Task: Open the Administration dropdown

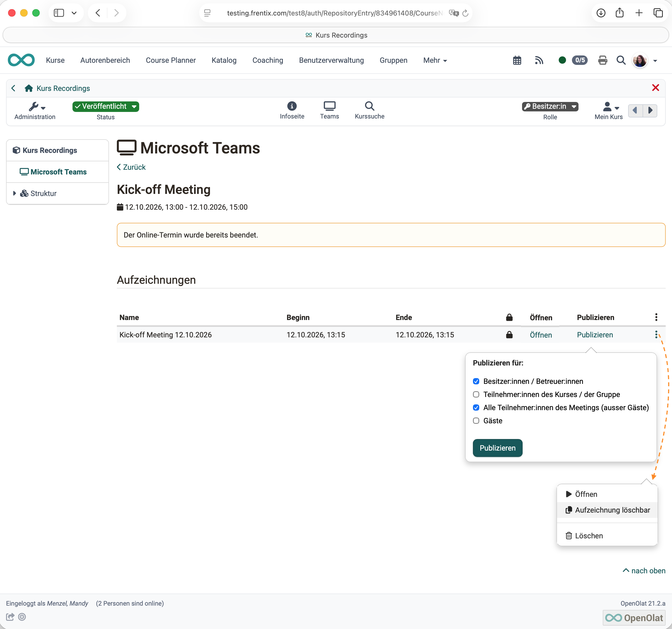Action: [x=35, y=111]
